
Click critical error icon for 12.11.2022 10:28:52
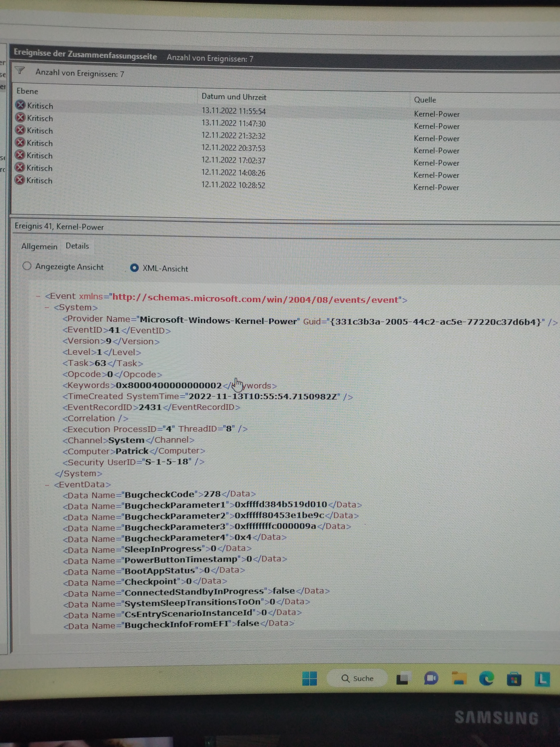20,180
